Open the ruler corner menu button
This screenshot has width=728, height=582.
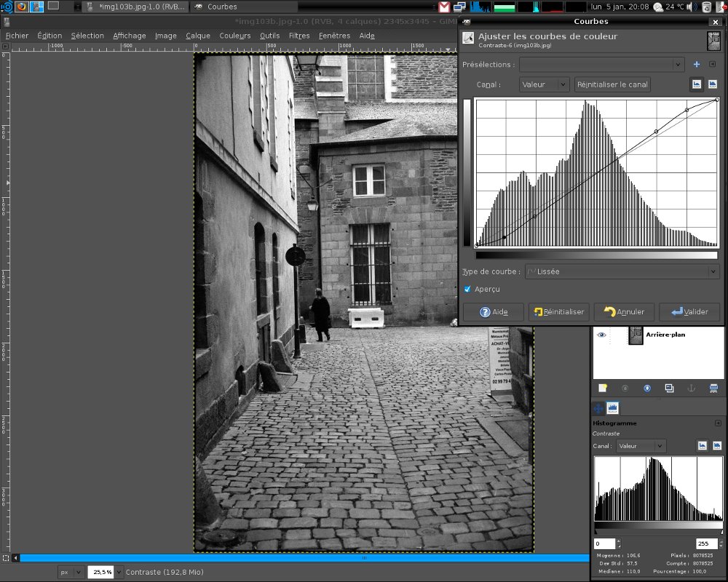(x=6, y=47)
